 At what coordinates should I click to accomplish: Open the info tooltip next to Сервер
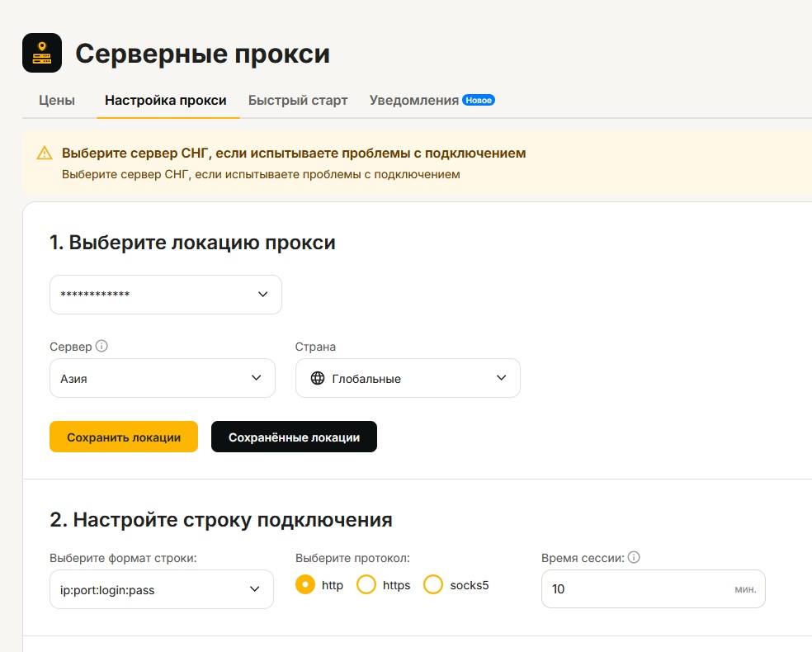101,346
